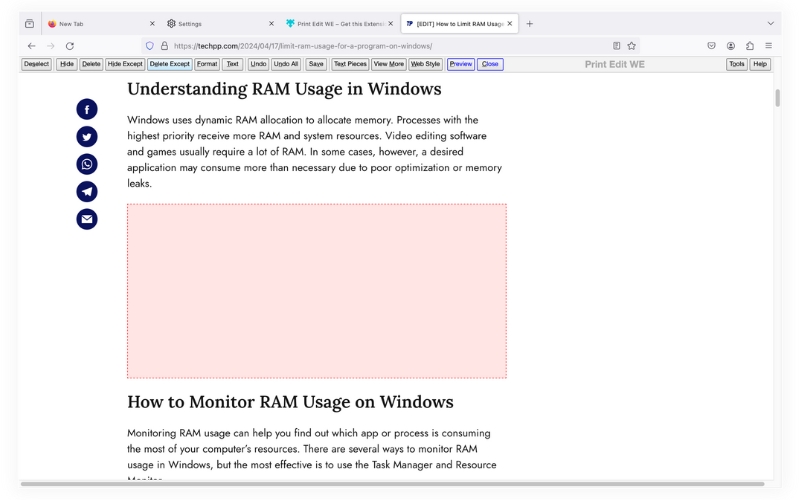800x500 pixels.
Task: Open tracking protection shield icon
Action: pos(149,46)
